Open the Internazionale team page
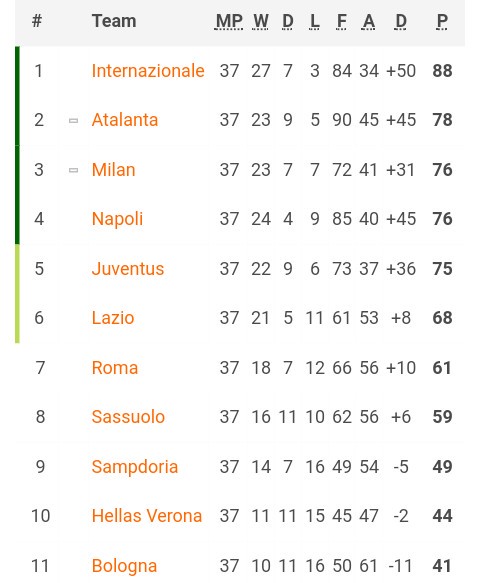This screenshot has width=480, height=583. (x=148, y=71)
